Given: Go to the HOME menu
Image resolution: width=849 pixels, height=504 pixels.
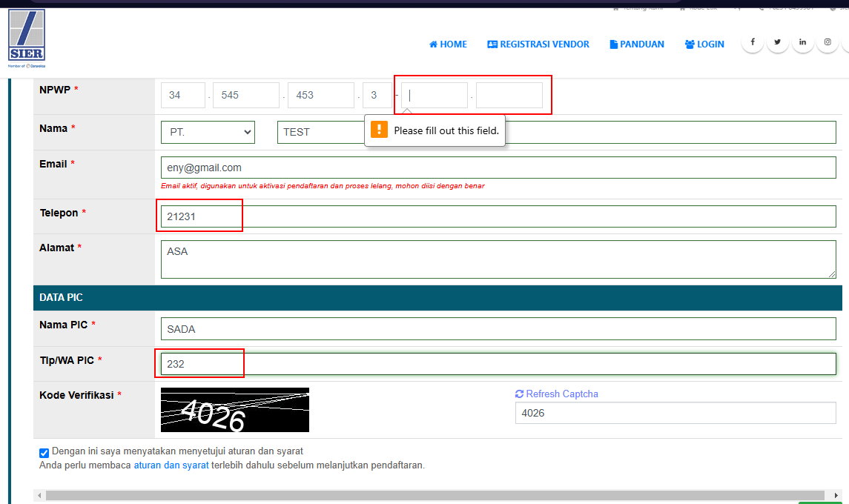Looking at the screenshot, I should (448, 44).
